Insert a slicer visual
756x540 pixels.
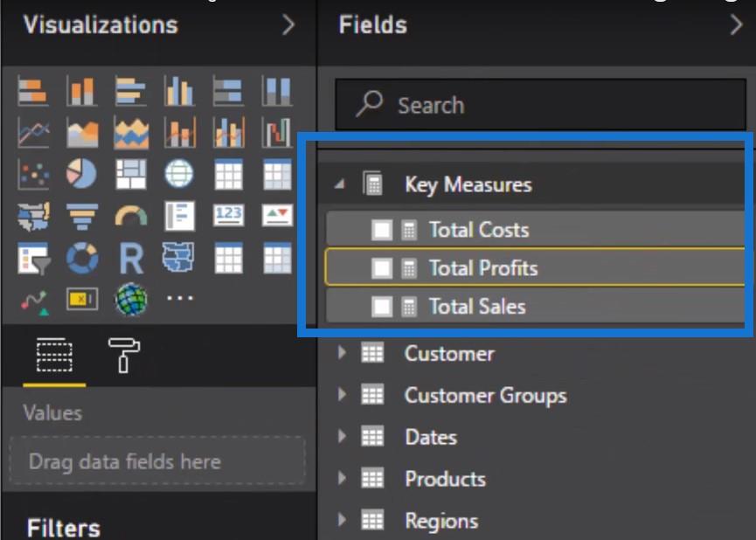pos(33,258)
